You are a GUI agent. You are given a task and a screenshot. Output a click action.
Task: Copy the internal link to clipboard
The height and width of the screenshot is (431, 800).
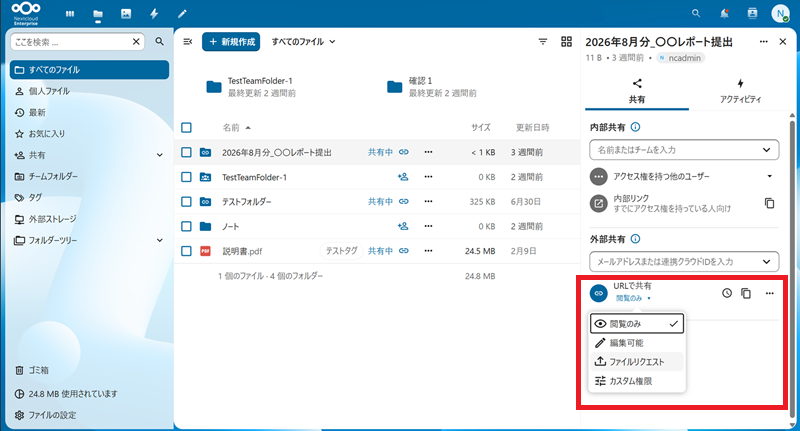click(769, 203)
